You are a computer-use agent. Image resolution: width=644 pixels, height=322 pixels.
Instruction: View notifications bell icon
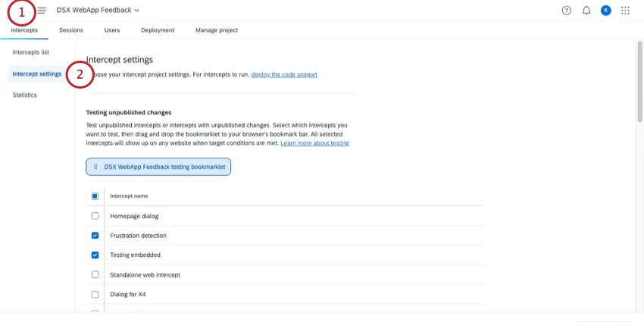coord(586,11)
